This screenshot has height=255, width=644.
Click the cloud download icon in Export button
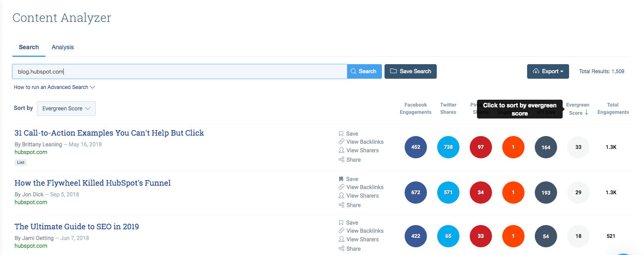point(536,71)
